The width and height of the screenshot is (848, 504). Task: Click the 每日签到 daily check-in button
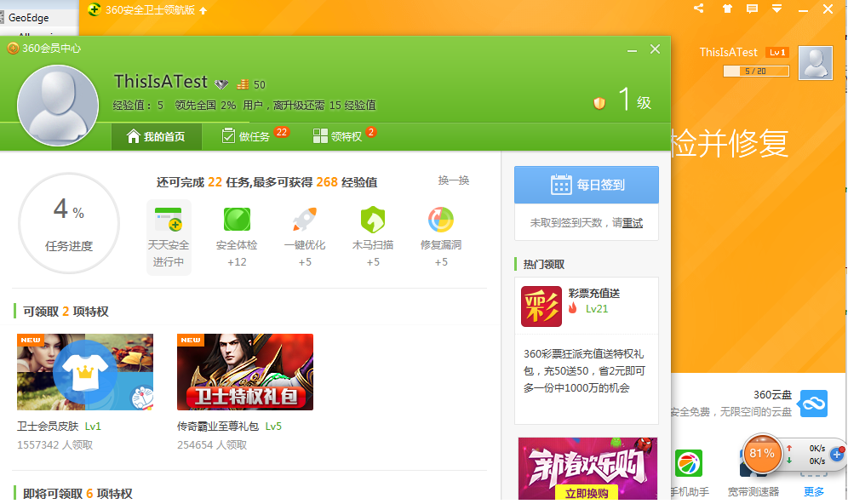click(587, 185)
